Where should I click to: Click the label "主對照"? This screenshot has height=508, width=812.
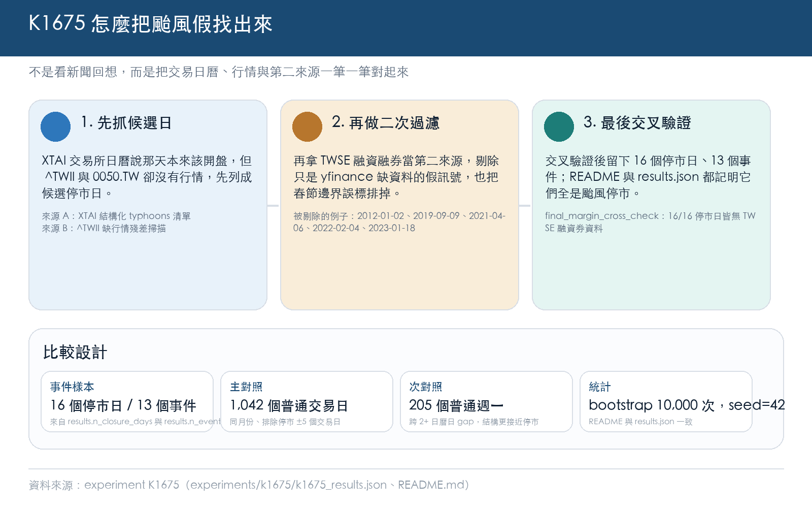pos(246,387)
